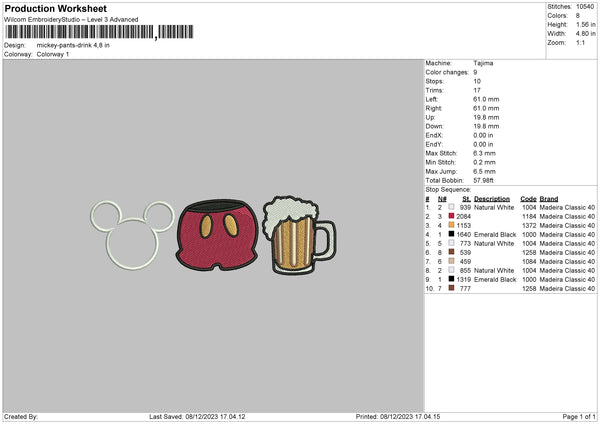Click the Colors value '8'
The width and height of the screenshot is (600, 424).
[x=578, y=16]
